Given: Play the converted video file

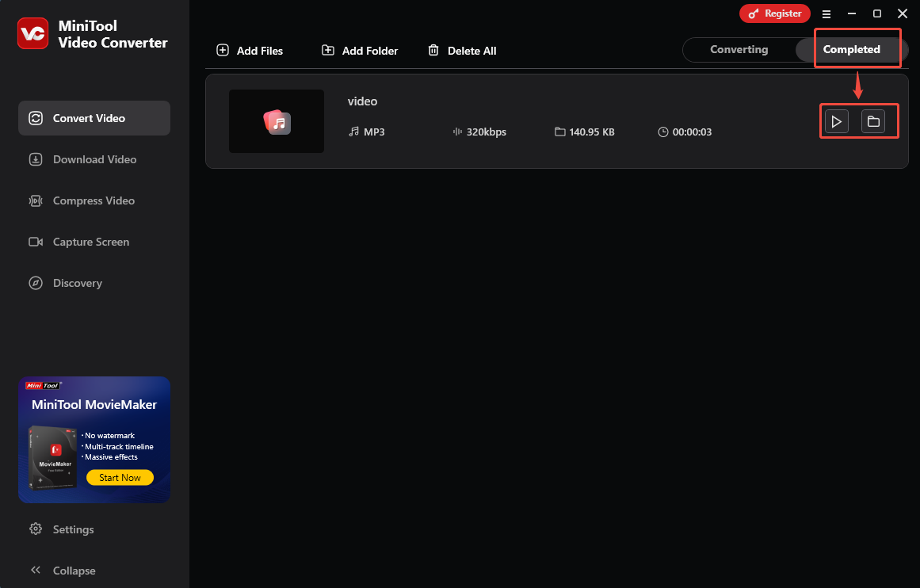Looking at the screenshot, I should tap(837, 121).
